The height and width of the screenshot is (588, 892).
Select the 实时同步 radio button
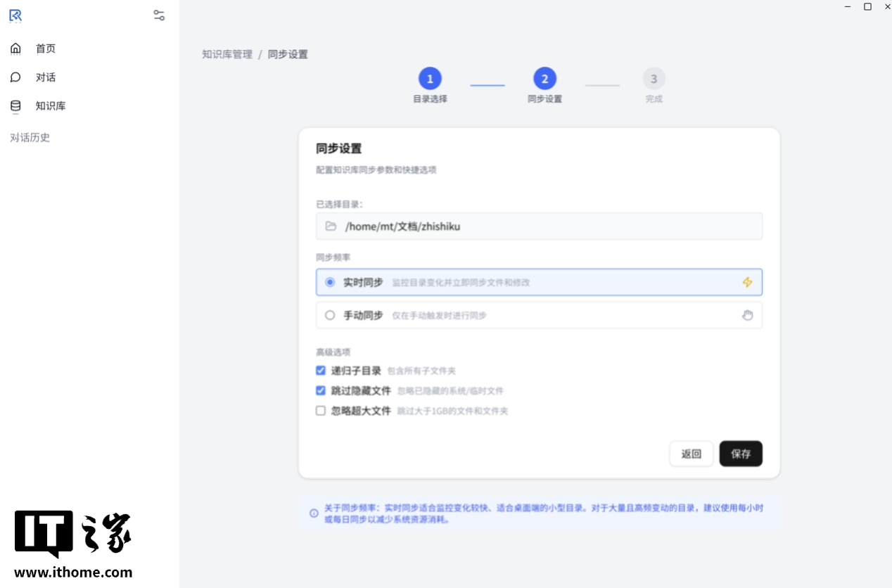[x=329, y=281]
